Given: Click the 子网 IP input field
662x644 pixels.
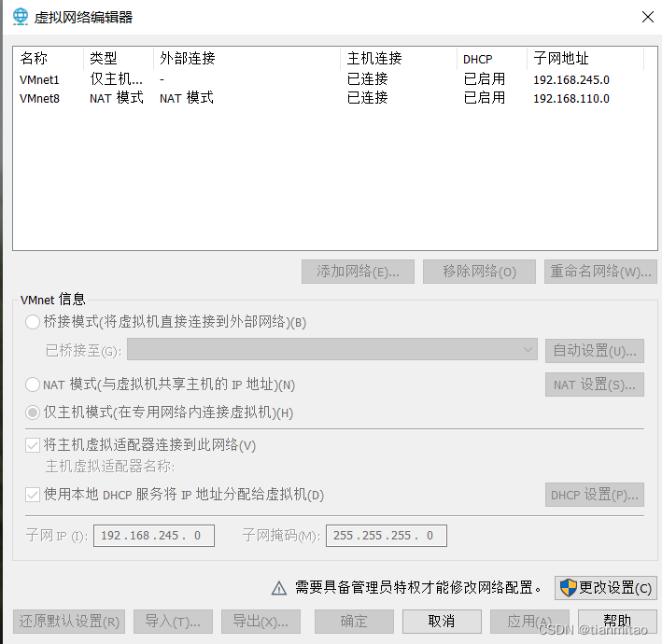Looking at the screenshot, I should (153, 536).
